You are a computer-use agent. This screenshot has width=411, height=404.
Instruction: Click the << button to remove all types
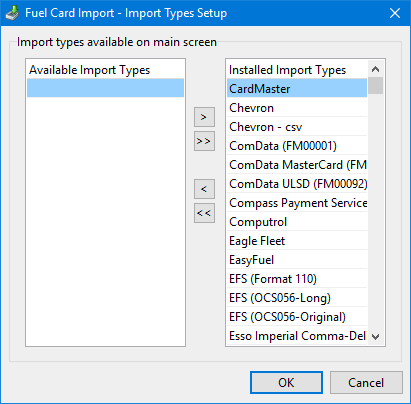click(204, 213)
